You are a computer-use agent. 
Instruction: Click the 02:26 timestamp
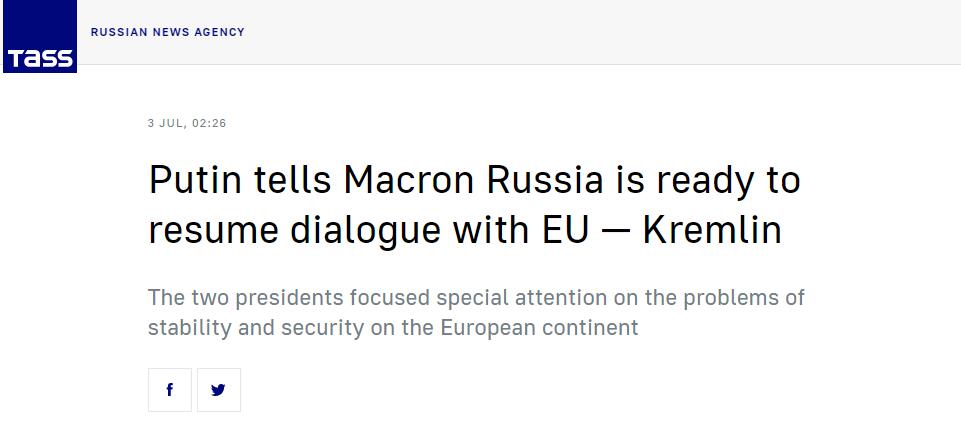click(x=208, y=123)
